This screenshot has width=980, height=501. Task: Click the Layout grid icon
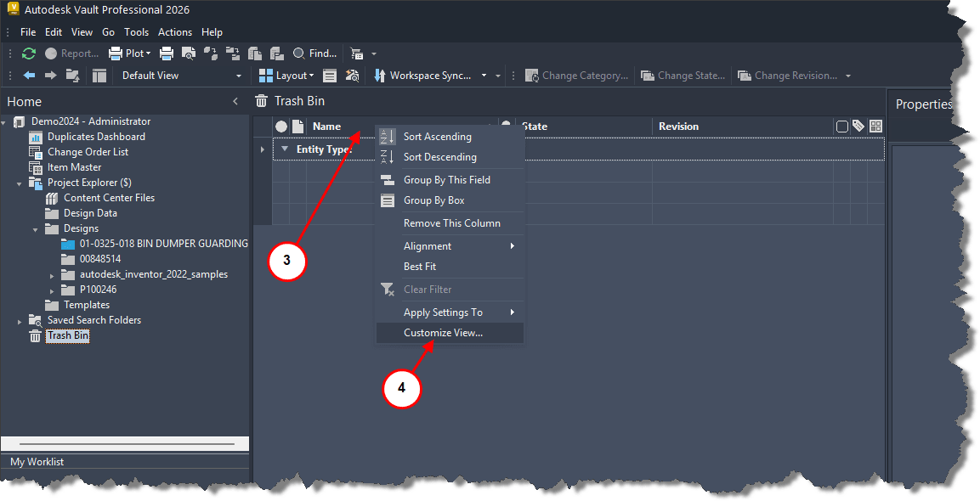[x=266, y=76]
